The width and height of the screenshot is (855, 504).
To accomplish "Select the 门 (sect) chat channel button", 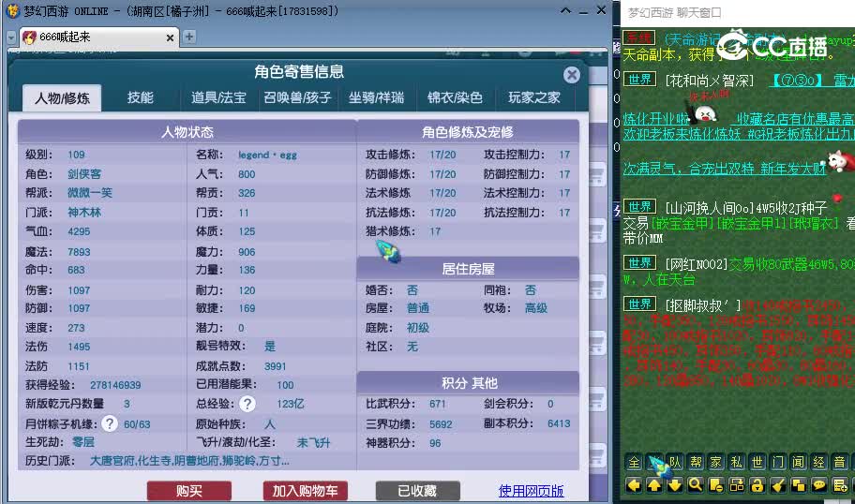I will pyautogui.click(x=778, y=463).
